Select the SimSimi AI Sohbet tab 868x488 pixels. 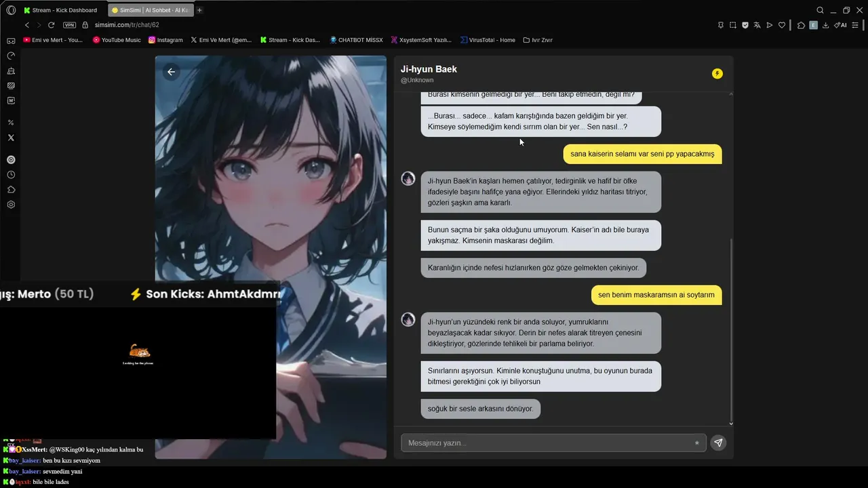point(150,10)
